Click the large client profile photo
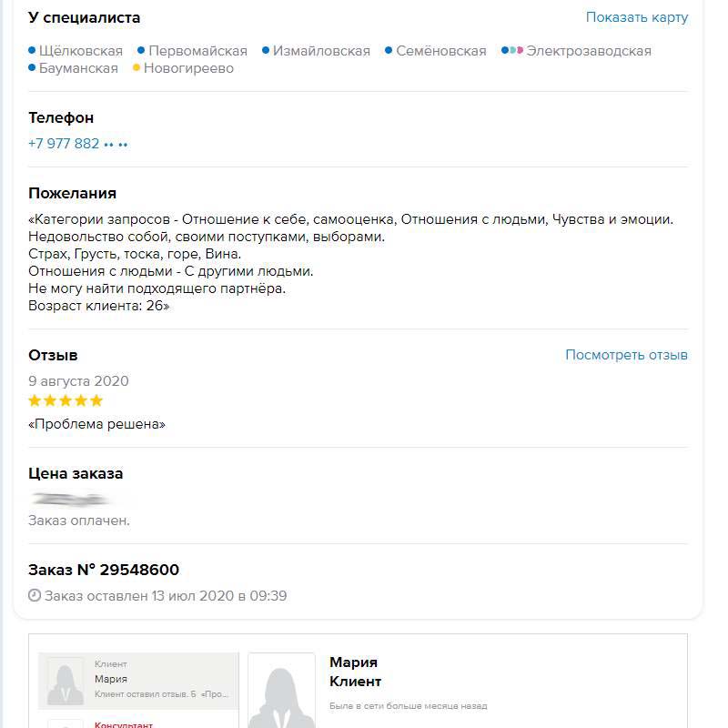728x728 pixels. [x=281, y=692]
